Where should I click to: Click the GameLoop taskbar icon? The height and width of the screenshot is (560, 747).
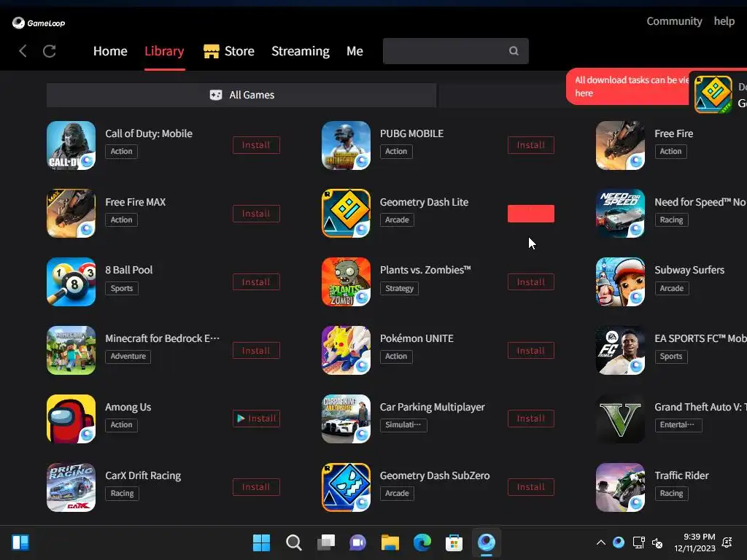pos(487,542)
